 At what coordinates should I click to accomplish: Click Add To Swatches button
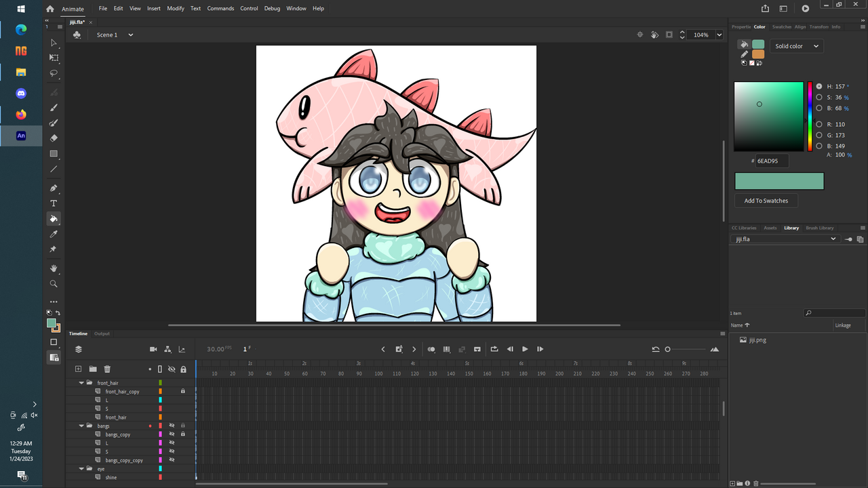point(766,201)
